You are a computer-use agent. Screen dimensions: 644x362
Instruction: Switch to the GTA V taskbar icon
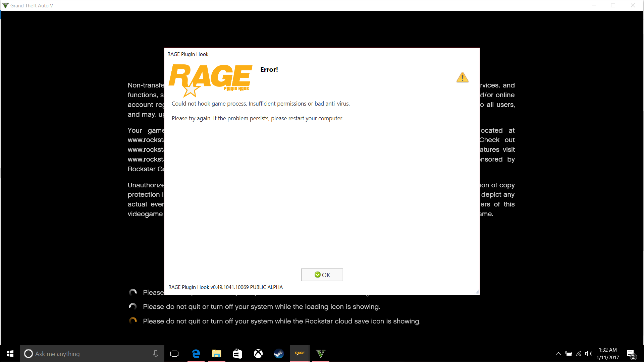[x=321, y=353]
